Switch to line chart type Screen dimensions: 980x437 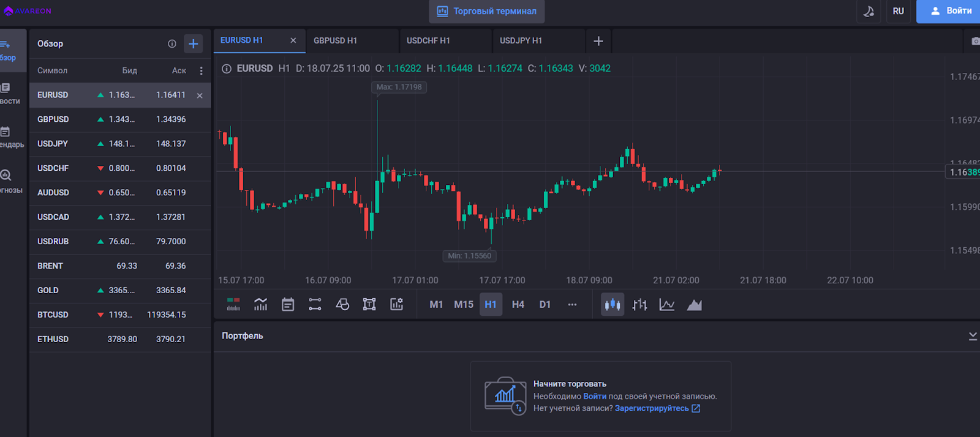pyautogui.click(x=667, y=304)
